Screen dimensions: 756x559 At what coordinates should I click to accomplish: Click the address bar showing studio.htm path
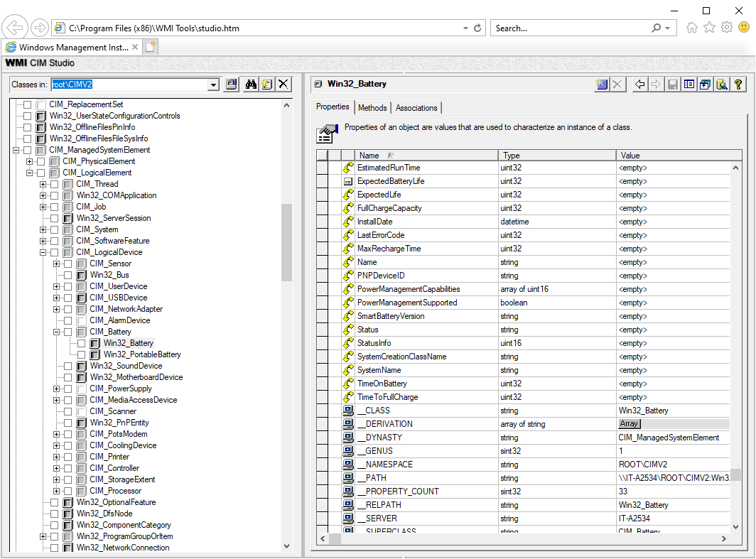pos(263,28)
